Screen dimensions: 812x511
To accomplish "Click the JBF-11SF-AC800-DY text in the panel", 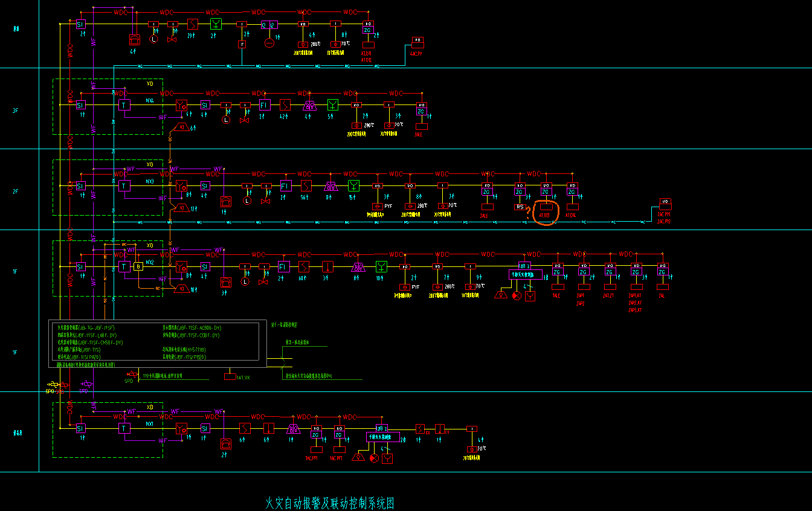I will [200, 328].
